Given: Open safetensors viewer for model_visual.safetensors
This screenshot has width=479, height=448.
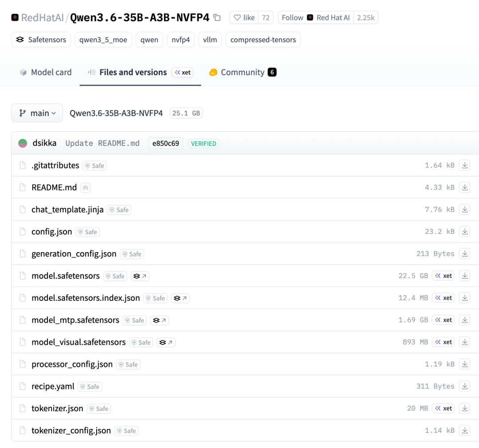Looking at the screenshot, I should pos(166,343).
